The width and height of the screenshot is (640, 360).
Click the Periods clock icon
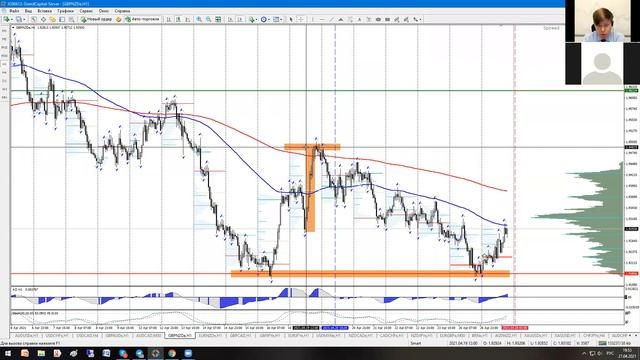click(264, 19)
